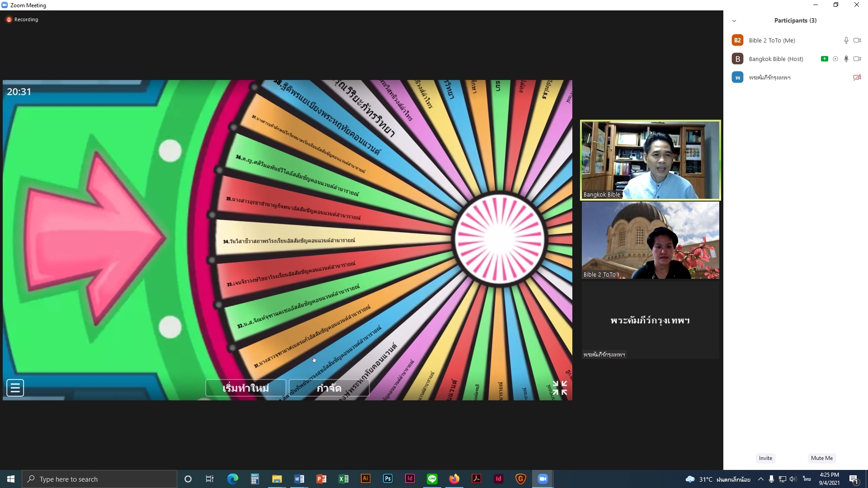
Task: Launch Microsoft Edge from taskbar
Action: tap(232, 479)
